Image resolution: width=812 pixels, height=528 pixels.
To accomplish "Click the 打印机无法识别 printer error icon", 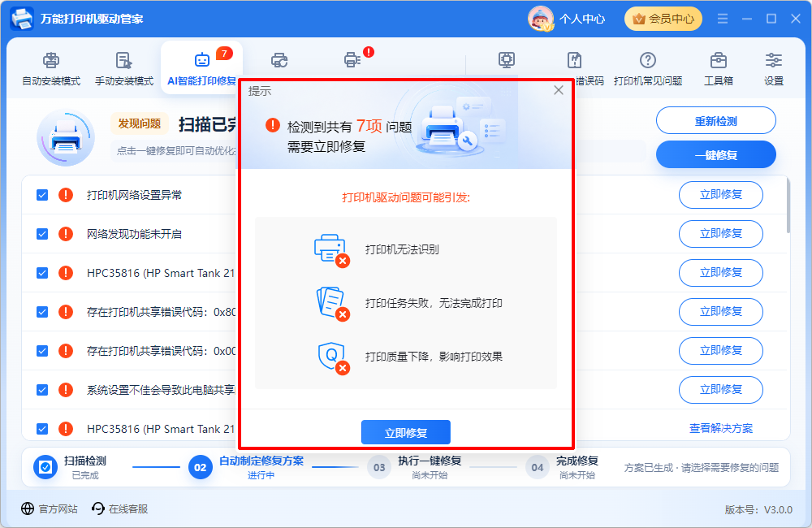I will (332, 250).
